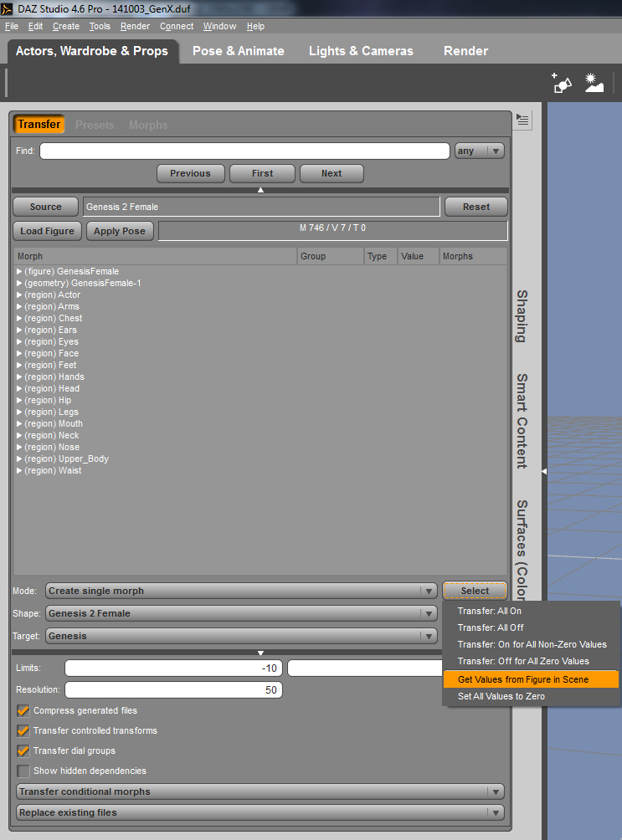This screenshot has height=840, width=622.
Task: Enable Show hidden dependencies checkbox
Action: tap(23, 771)
